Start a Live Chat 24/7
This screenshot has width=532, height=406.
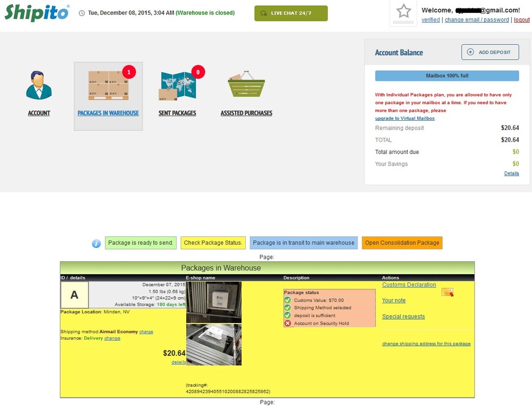click(291, 13)
